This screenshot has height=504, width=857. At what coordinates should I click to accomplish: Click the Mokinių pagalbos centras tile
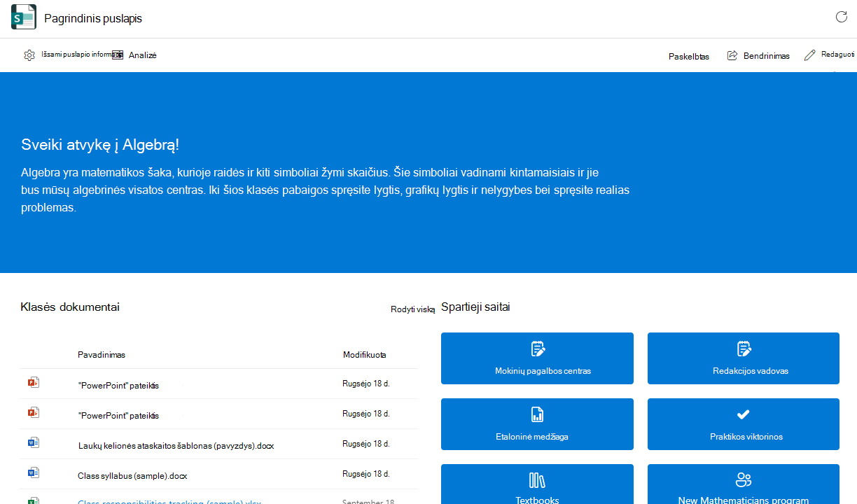pyautogui.click(x=537, y=358)
